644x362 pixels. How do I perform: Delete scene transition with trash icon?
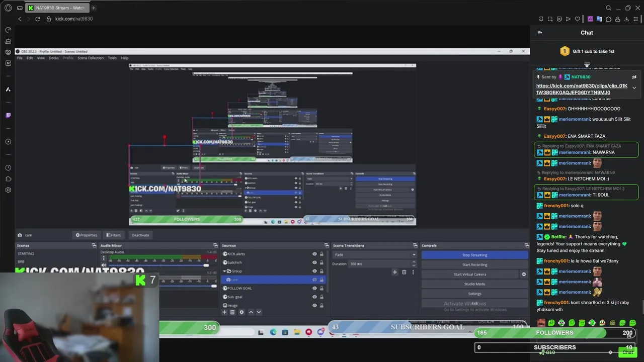tap(404, 272)
